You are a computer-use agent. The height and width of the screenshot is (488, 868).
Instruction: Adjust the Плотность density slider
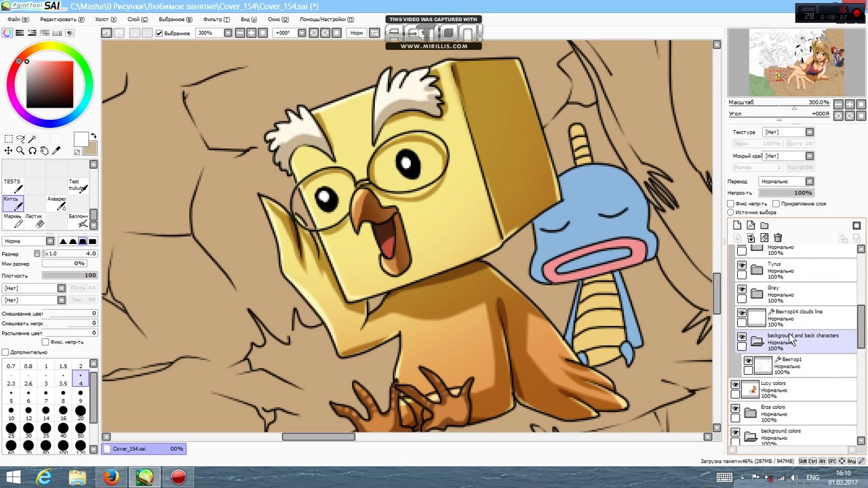(69, 276)
